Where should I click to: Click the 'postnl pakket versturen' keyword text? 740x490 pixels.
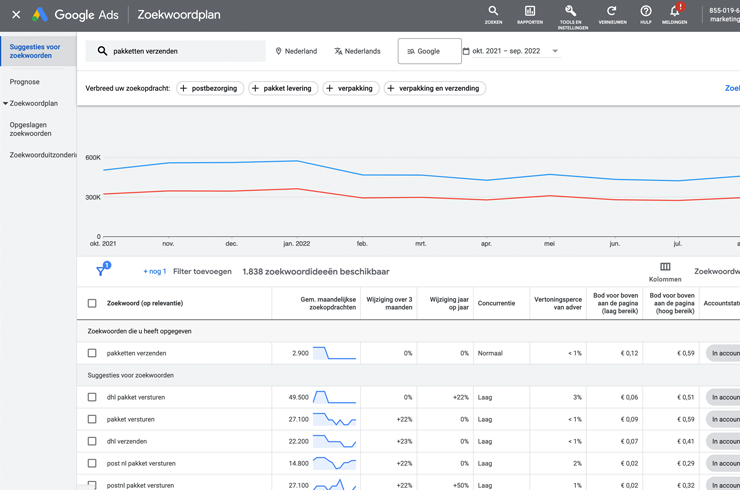point(140,485)
